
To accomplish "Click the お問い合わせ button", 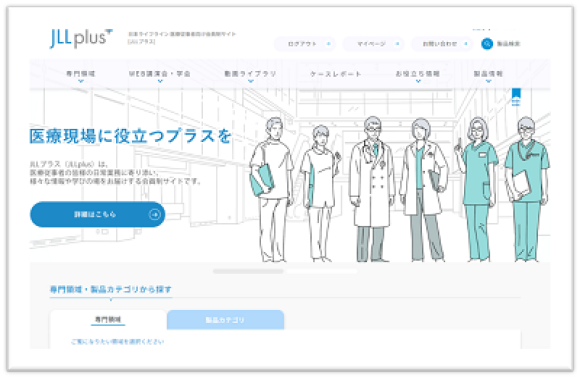I will click(442, 44).
